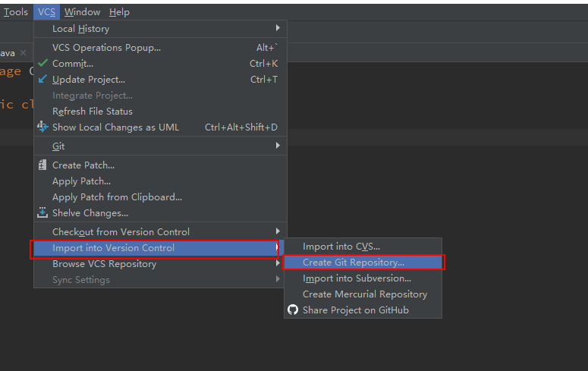The height and width of the screenshot is (371, 588).
Task: Expand Browse VCS Repository submenu
Action: pyautogui.click(x=278, y=264)
